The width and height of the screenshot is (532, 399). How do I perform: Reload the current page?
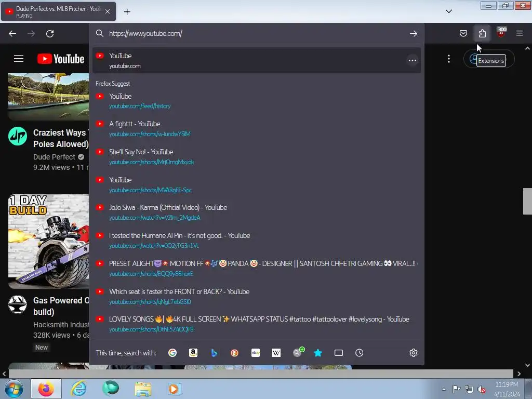pyautogui.click(x=50, y=34)
